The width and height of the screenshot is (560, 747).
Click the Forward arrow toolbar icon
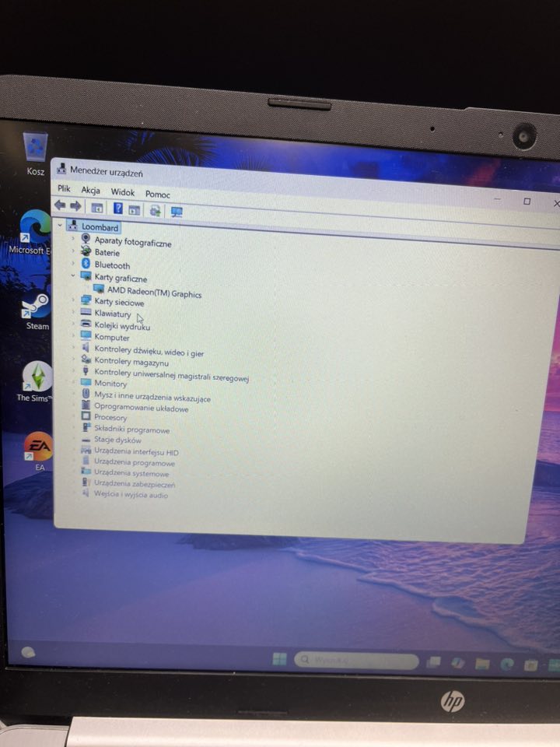[x=75, y=206]
